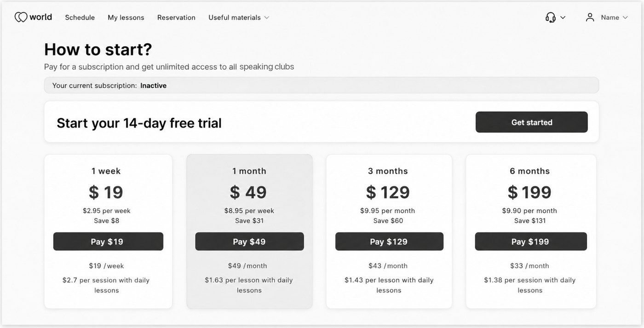Click the Inactive subscription status

pyautogui.click(x=153, y=86)
